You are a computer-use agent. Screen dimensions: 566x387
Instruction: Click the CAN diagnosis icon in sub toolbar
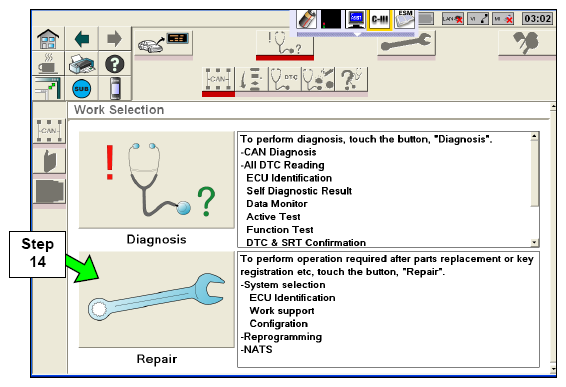click(218, 79)
